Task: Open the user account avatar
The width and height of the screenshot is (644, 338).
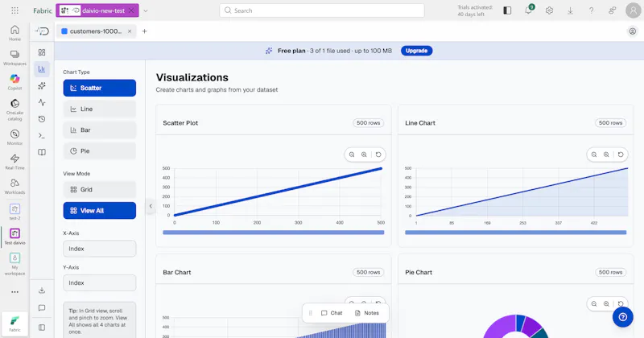Action: (634, 10)
